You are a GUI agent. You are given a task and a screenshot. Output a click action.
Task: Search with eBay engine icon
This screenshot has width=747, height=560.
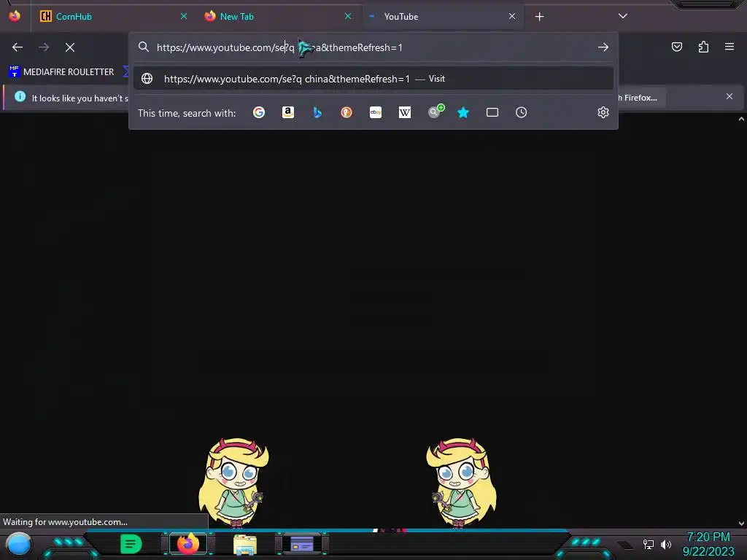click(376, 112)
